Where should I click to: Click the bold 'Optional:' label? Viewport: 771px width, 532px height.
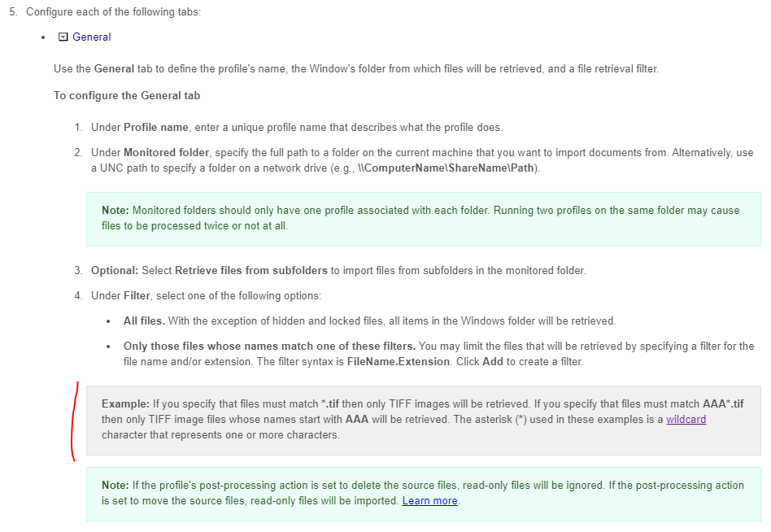(115, 270)
